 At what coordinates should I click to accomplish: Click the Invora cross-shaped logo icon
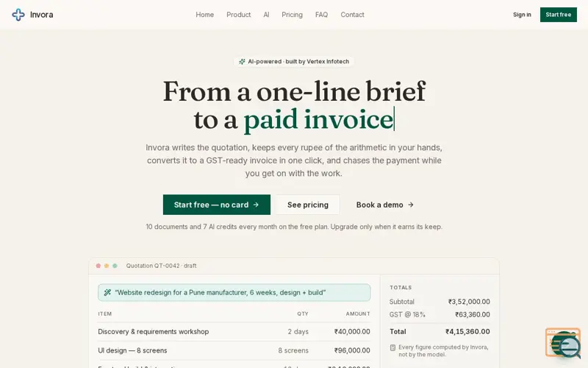pyautogui.click(x=18, y=15)
